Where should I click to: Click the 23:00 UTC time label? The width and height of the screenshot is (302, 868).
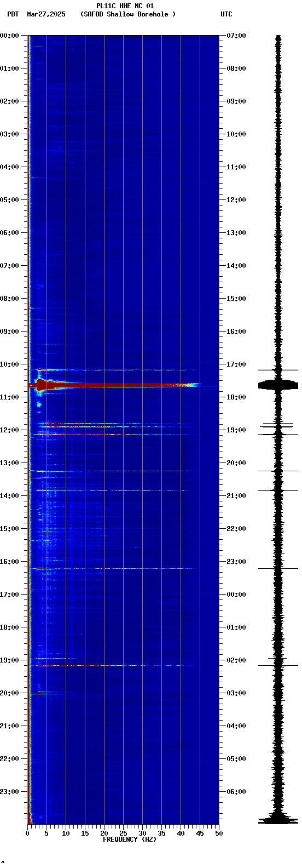tap(236, 562)
